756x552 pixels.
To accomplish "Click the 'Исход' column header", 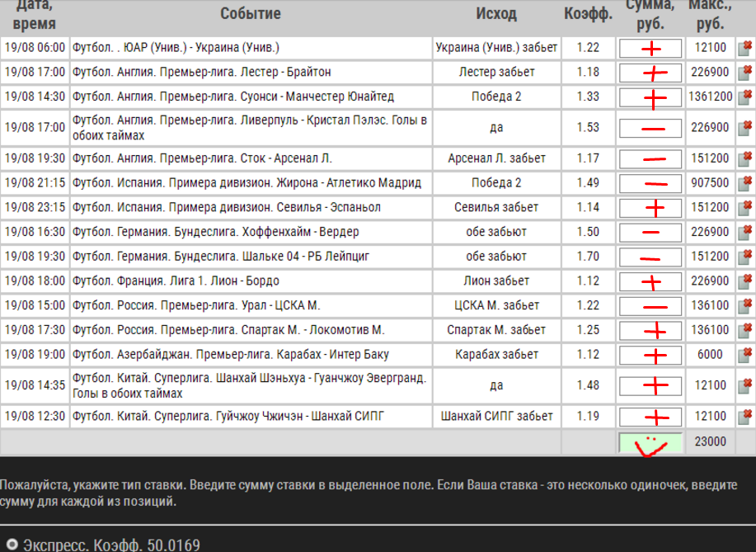I will click(x=496, y=13).
